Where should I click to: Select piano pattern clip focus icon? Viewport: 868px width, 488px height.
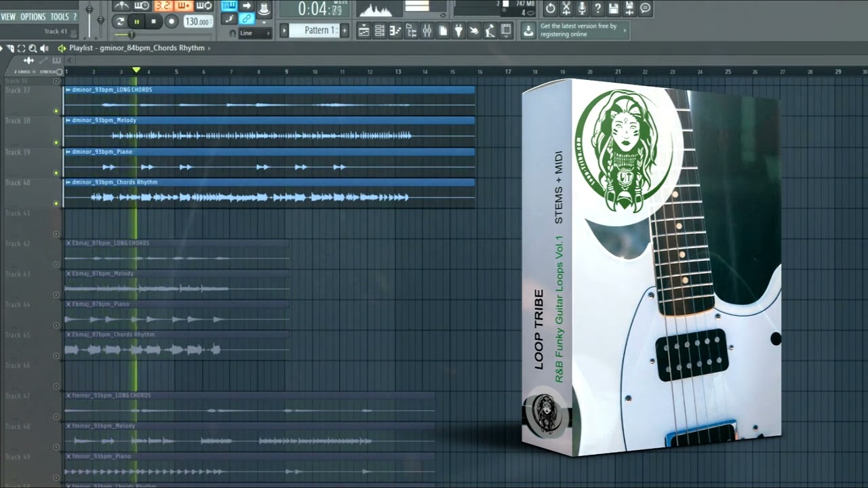pyautogui.click(x=57, y=60)
